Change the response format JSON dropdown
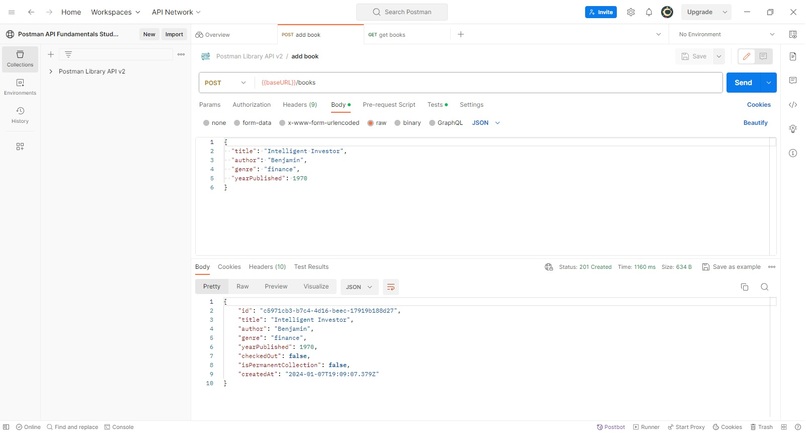 click(359, 287)
